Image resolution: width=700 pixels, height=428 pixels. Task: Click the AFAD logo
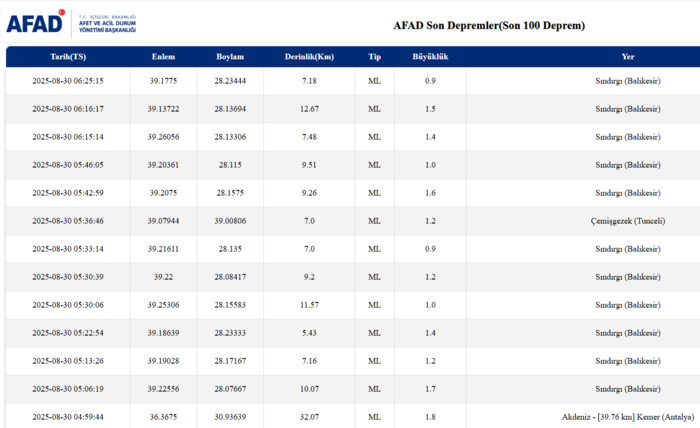point(36,22)
